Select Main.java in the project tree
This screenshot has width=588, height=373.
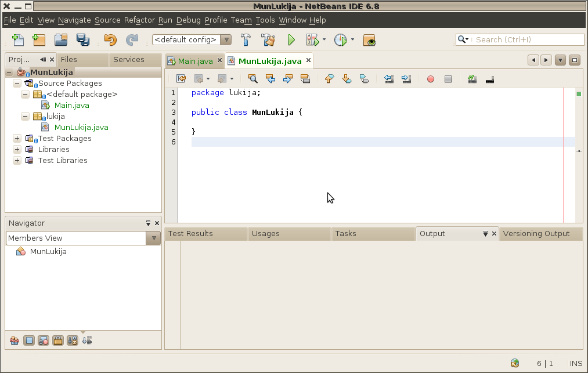click(71, 106)
